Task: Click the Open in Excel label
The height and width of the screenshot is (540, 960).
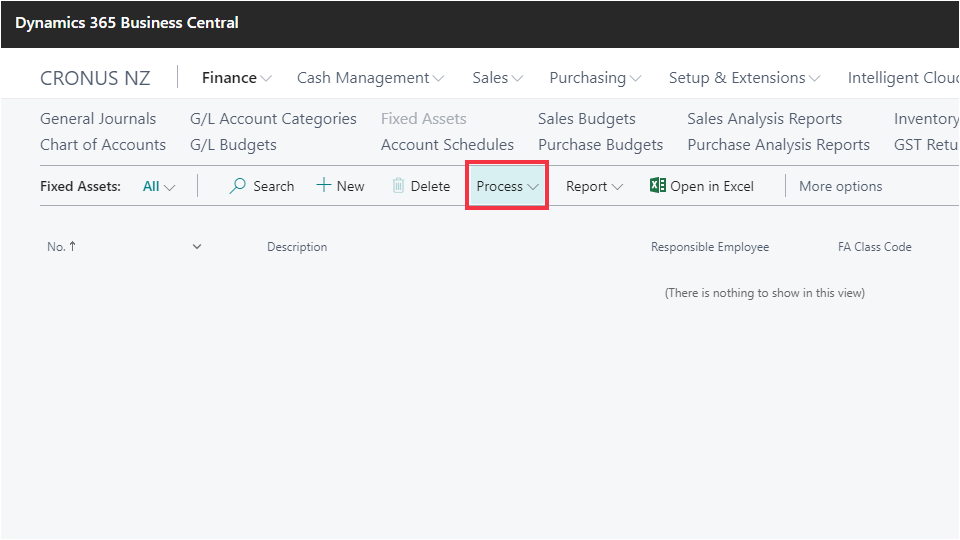Action: (x=711, y=186)
